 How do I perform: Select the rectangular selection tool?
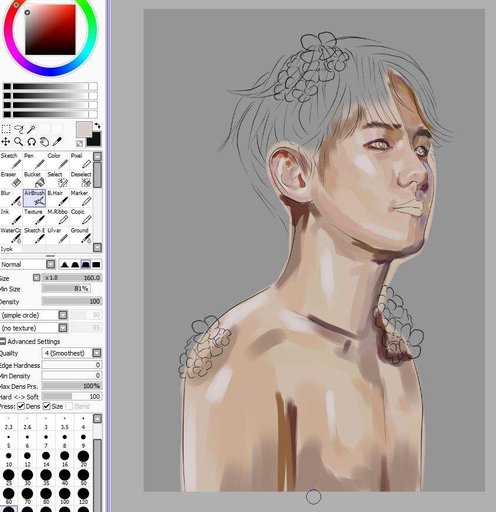6,129
